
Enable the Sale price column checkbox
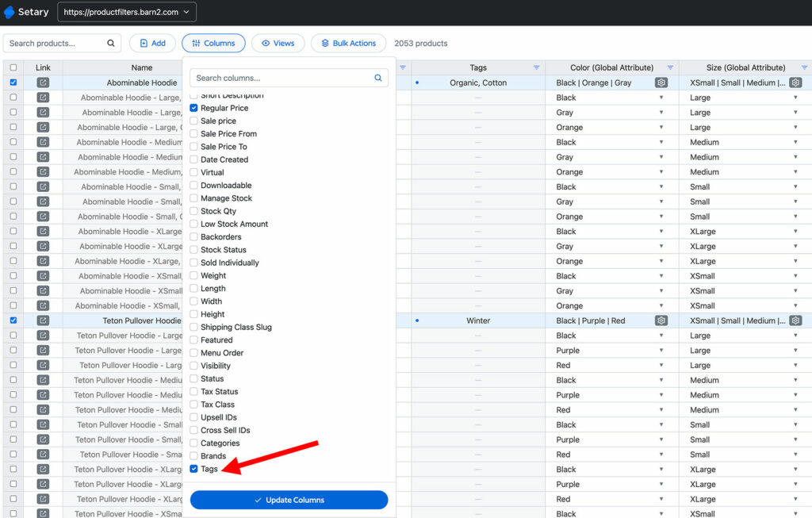193,121
